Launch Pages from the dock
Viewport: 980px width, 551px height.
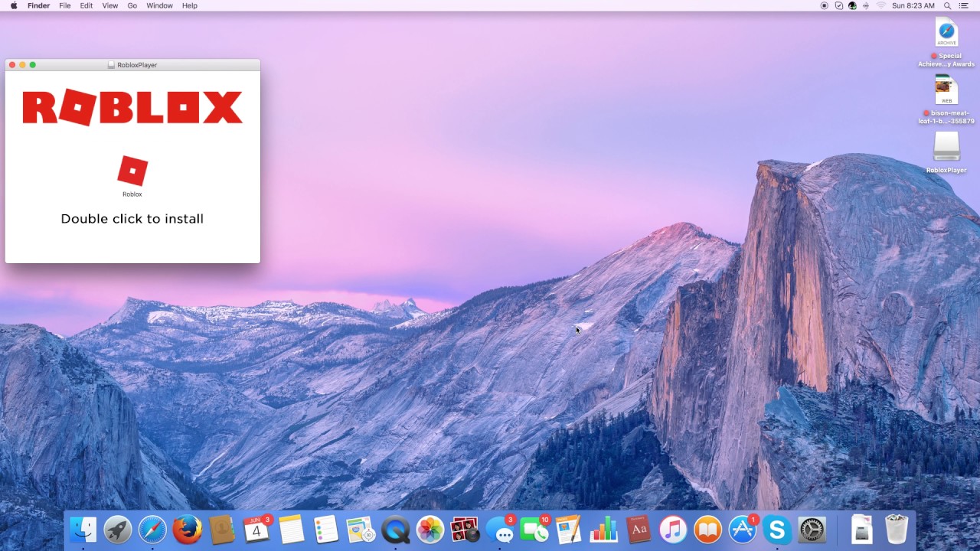[x=569, y=530]
